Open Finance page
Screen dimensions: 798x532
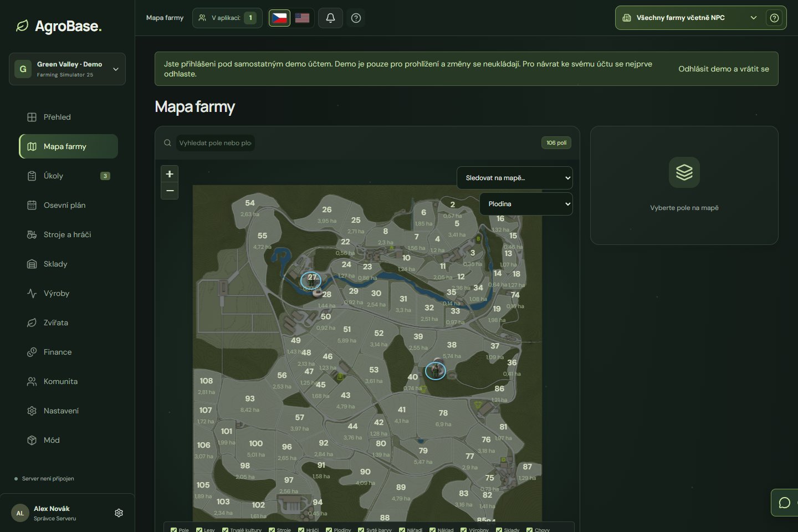pos(68,352)
